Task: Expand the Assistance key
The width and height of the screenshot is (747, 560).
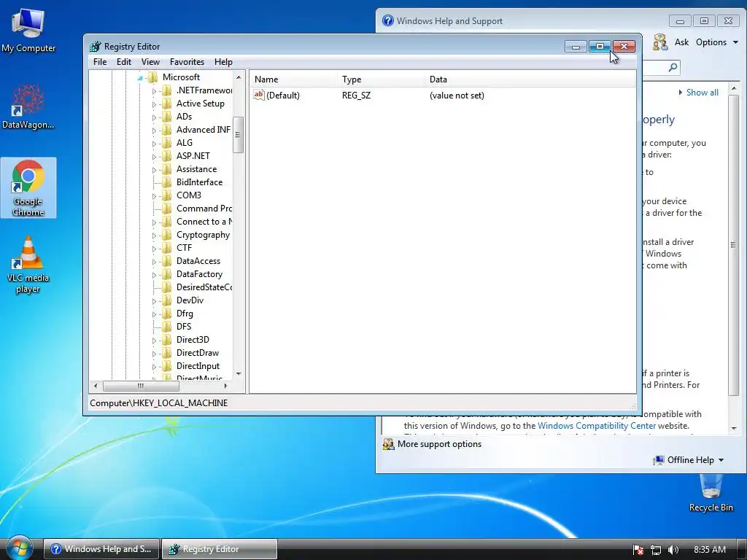Action: pyautogui.click(x=154, y=169)
